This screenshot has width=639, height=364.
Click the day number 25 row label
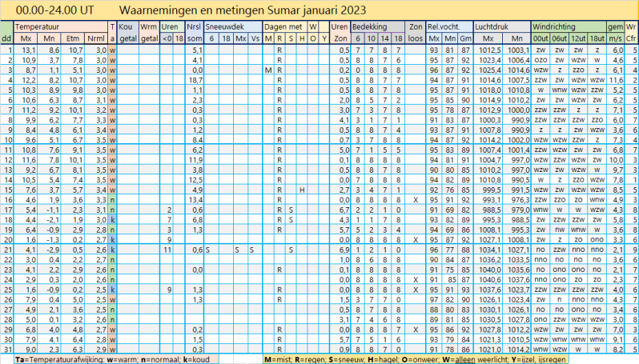click(x=8, y=290)
